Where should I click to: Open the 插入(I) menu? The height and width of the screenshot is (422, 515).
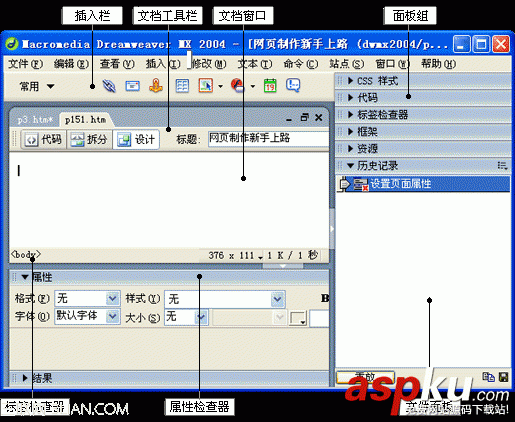coord(163,64)
